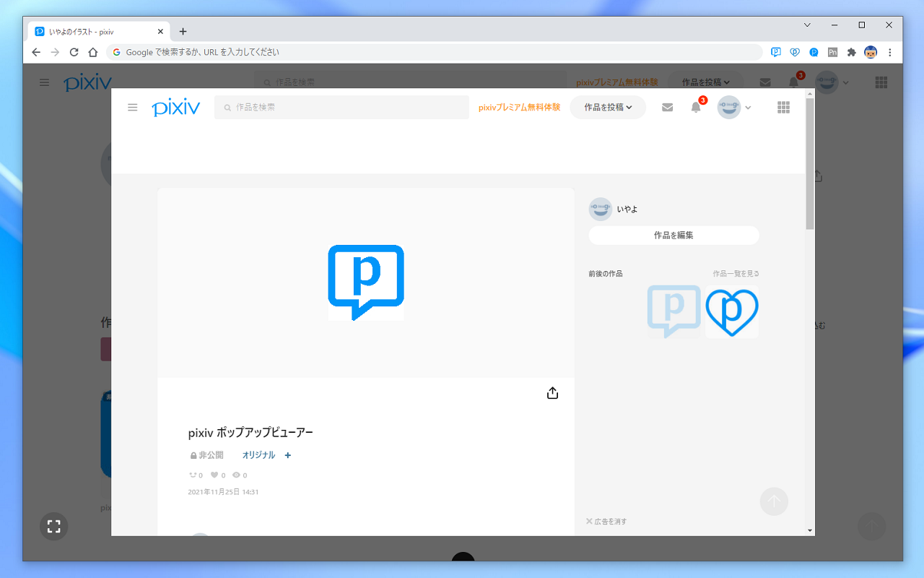The width and height of the screenshot is (924, 578).
Task: Click the title pixiv ポップアップビューアー
Action: pos(250,433)
